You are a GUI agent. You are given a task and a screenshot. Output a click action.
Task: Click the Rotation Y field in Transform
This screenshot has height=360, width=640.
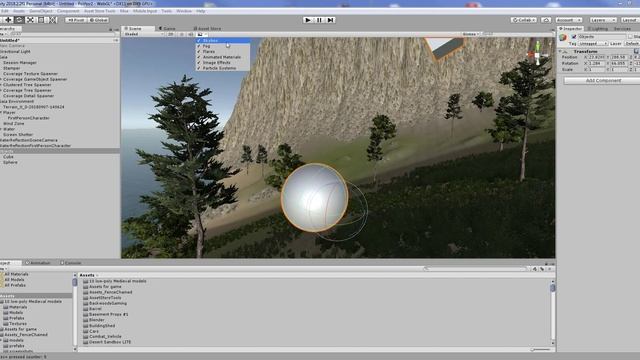[619, 64]
